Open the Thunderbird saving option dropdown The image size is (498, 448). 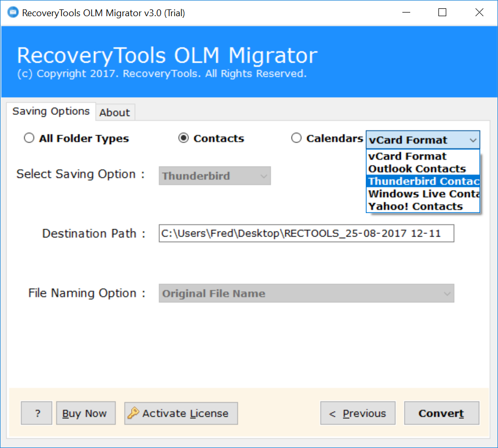tap(215, 176)
